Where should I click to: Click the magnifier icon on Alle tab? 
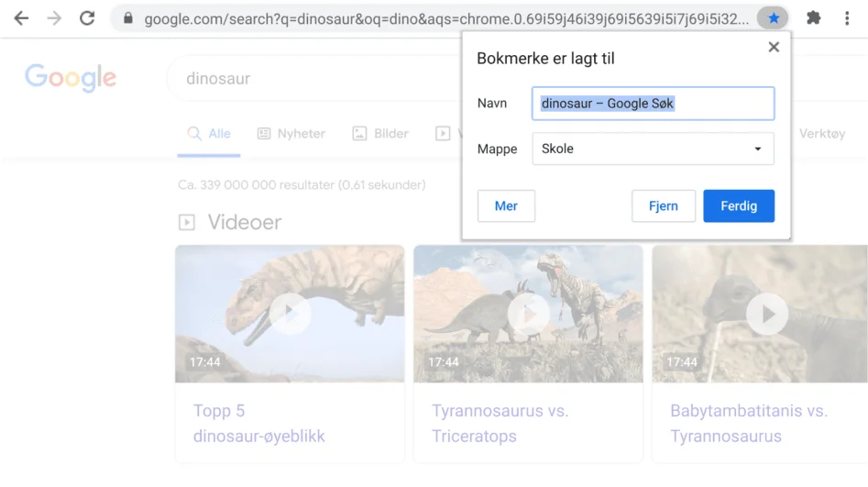point(193,134)
